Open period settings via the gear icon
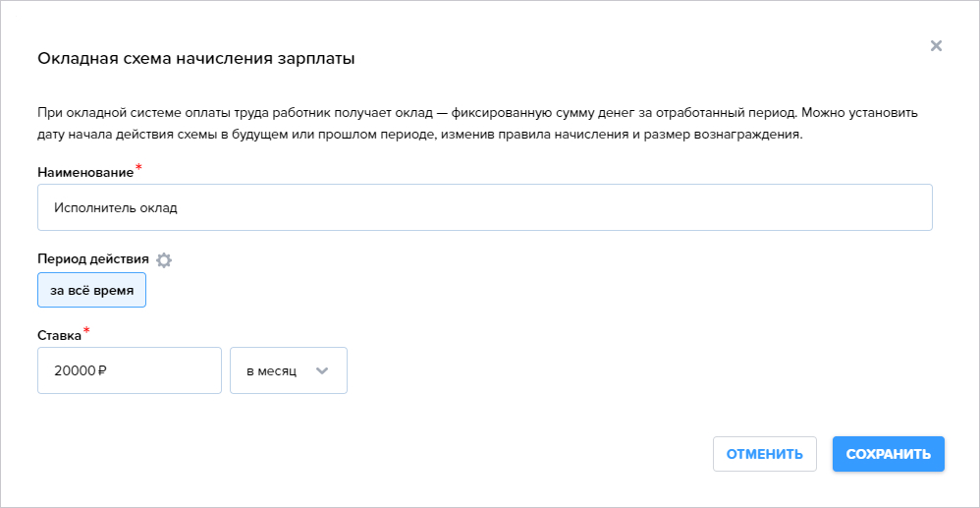 [x=164, y=260]
